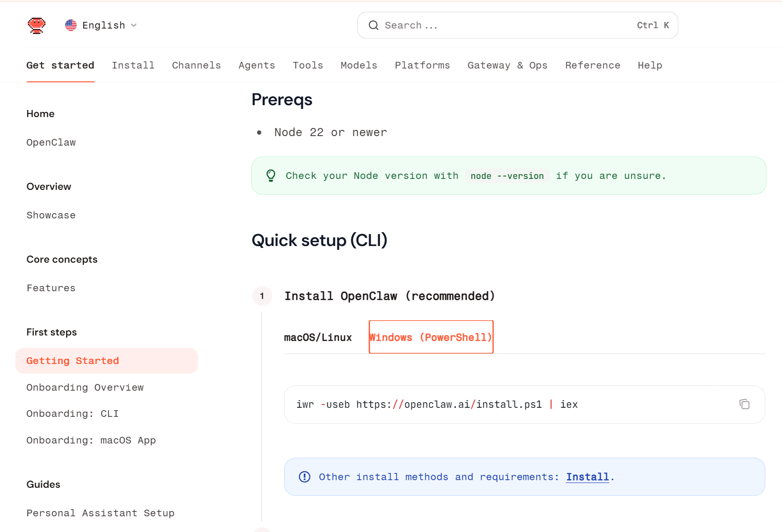Open the Showcase sidebar link

(x=51, y=215)
